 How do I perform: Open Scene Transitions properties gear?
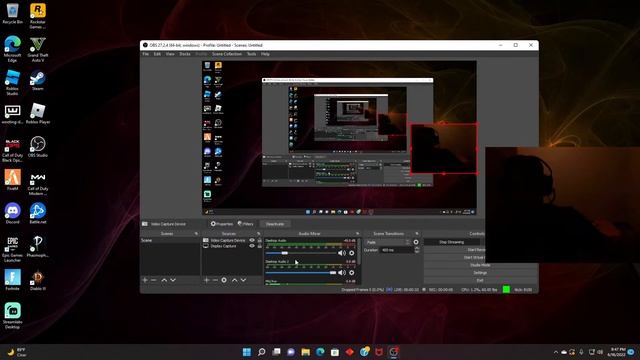tap(416, 242)
